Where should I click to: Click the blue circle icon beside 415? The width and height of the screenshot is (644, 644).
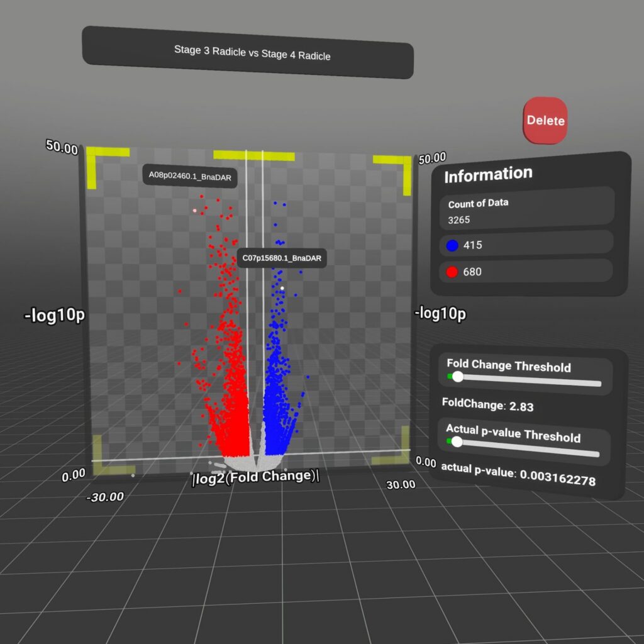point(452,245)
